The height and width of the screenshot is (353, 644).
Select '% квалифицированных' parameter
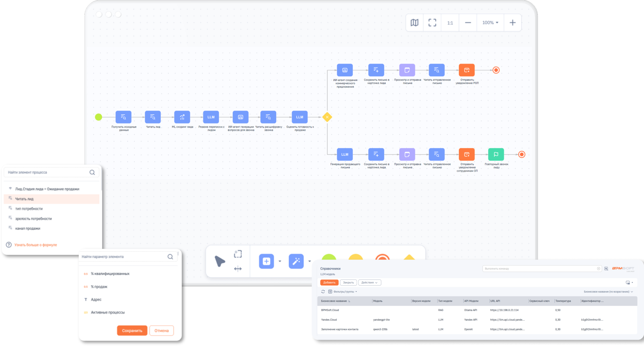click(110, 274)
